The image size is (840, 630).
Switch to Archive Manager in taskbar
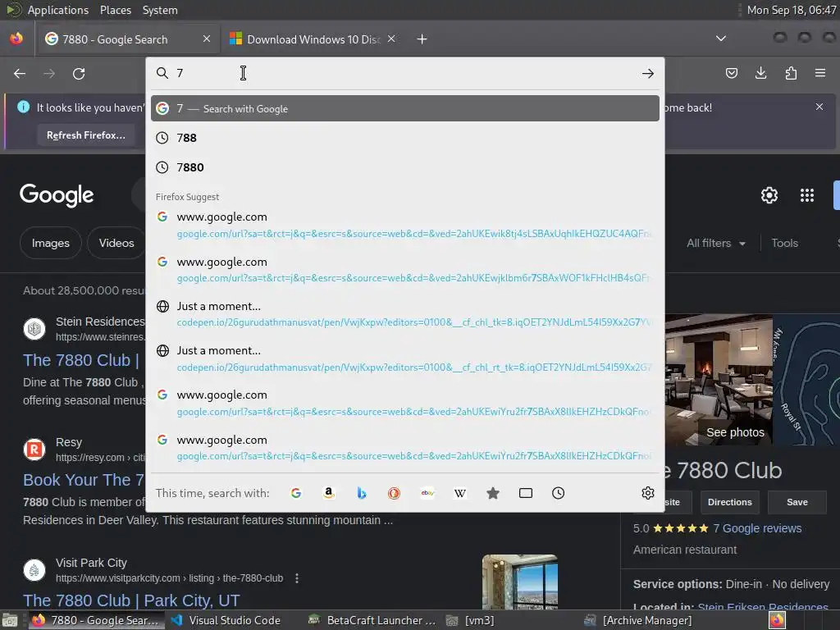click(638, 620)
